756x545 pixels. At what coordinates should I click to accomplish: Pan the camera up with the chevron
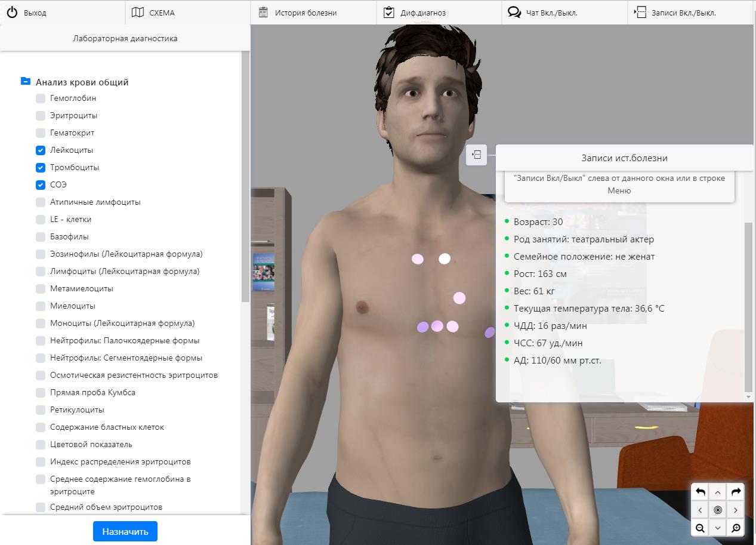pos(718,492)
